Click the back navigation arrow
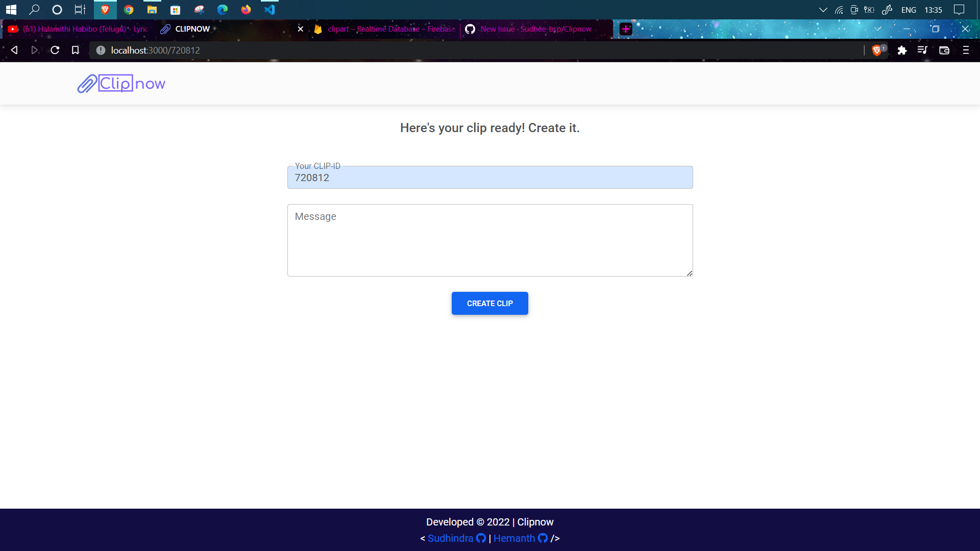The width and height of the screenshot is (980, 551). (x=14, y=50)
